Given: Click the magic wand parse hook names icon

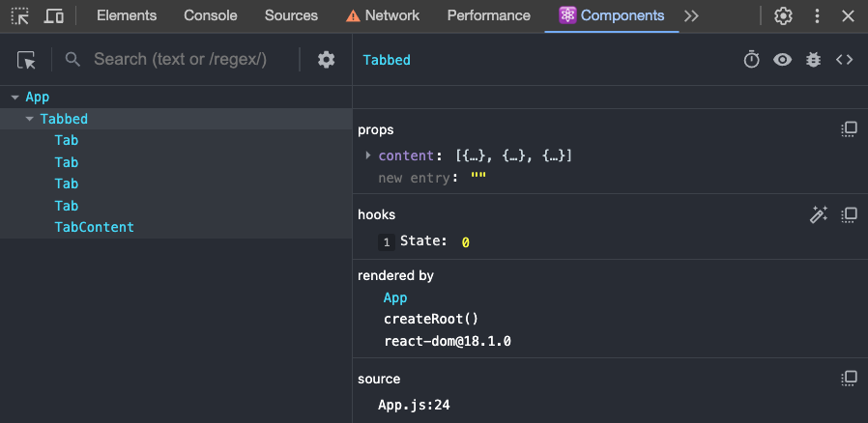Looking at the screenshot, I should pos(818,214).
